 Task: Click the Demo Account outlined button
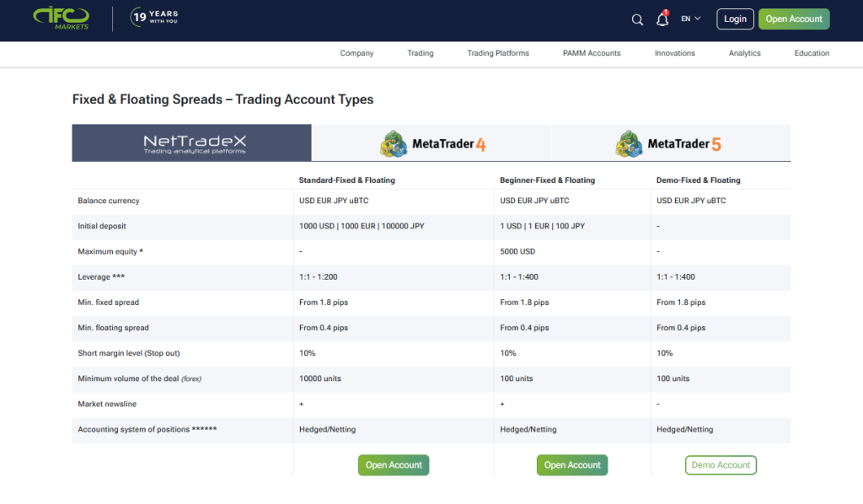[721, 464]
